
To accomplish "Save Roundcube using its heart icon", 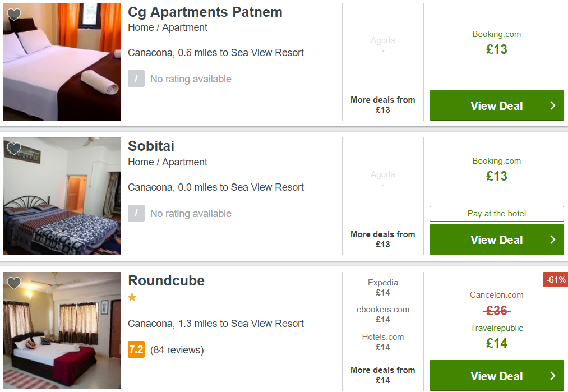I will click(14, 284).
